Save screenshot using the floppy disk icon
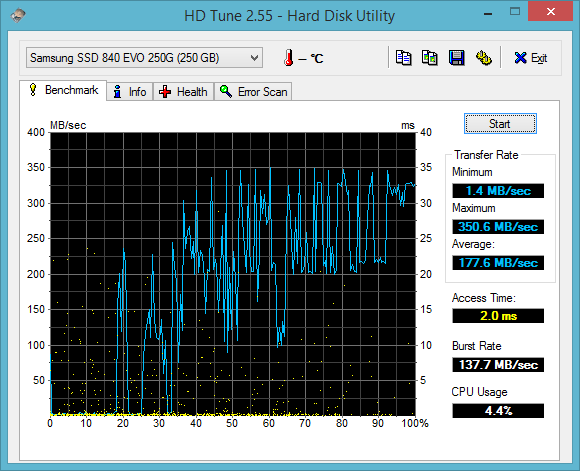The height and width of the screenshot is (471, 580). [x=456, y=58]
